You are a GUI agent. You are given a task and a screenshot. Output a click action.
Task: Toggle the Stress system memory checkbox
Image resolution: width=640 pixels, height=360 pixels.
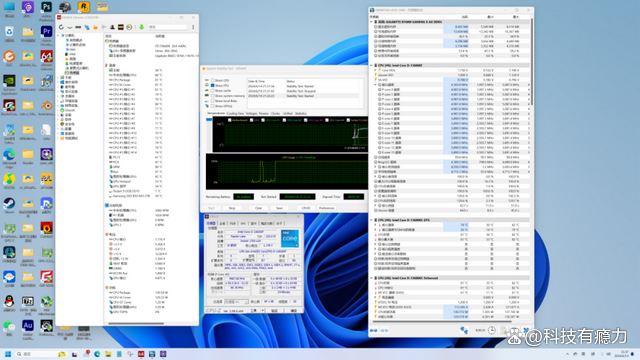point(213,96)
